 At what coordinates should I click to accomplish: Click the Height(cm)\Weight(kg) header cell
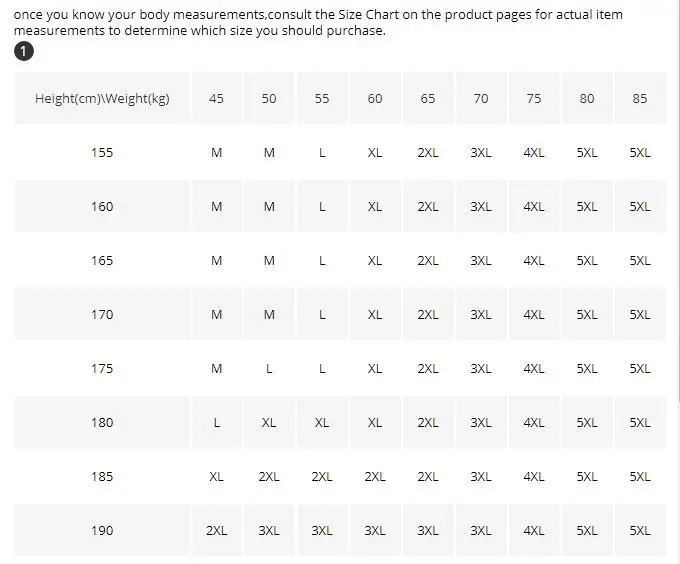[102, 98]
